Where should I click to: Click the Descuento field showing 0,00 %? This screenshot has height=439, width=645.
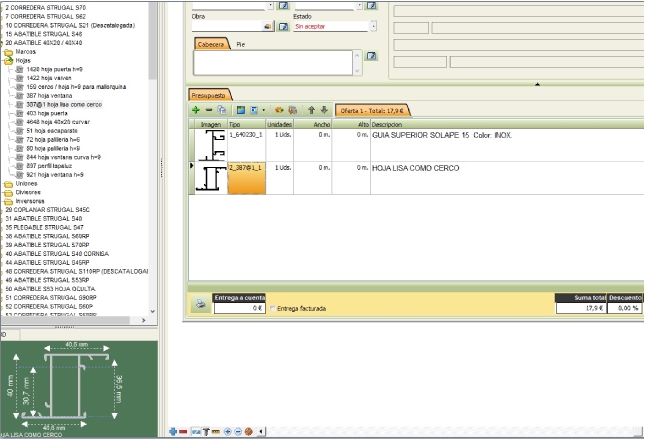click(x=625, y=308)
